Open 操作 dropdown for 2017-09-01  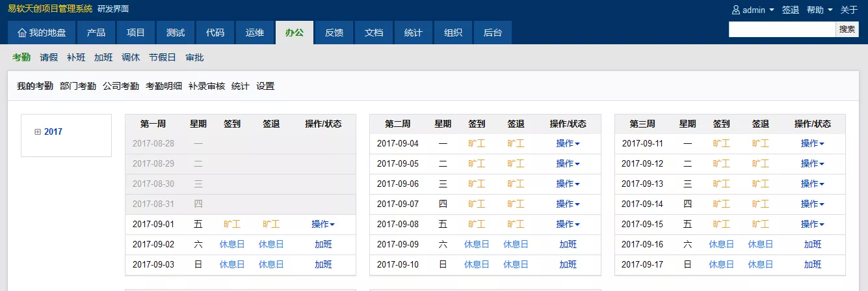point(323,225)
